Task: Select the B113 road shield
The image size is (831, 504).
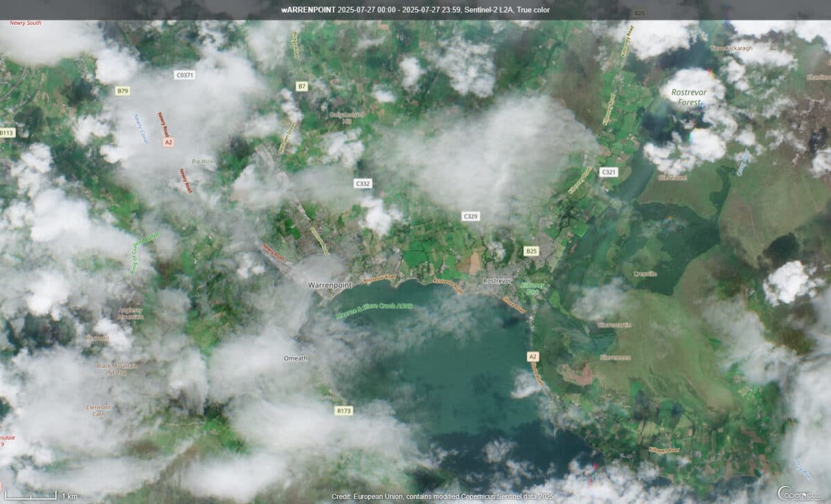Action: tap(7, 132)
